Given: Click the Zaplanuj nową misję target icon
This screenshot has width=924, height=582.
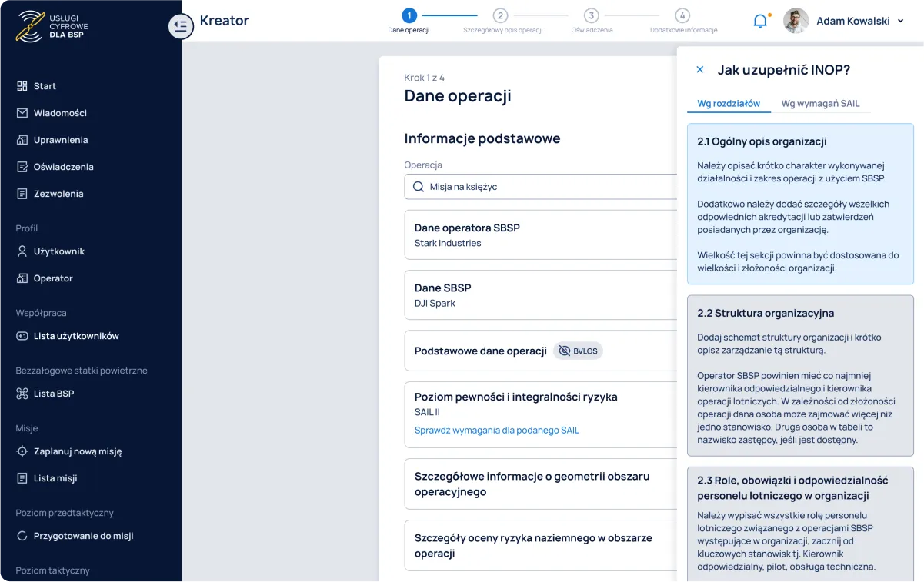Looking at the screenshot, I should 22,451.
